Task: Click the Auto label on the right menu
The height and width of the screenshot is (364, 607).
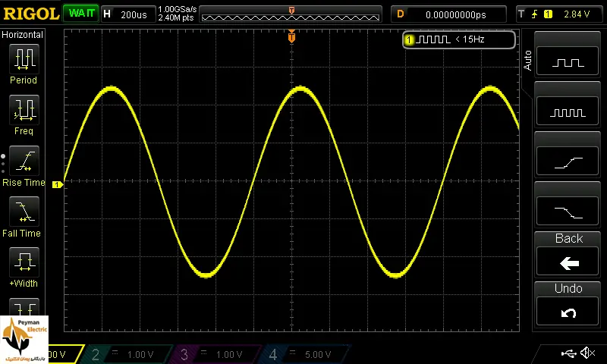Action: click(527, 61)
